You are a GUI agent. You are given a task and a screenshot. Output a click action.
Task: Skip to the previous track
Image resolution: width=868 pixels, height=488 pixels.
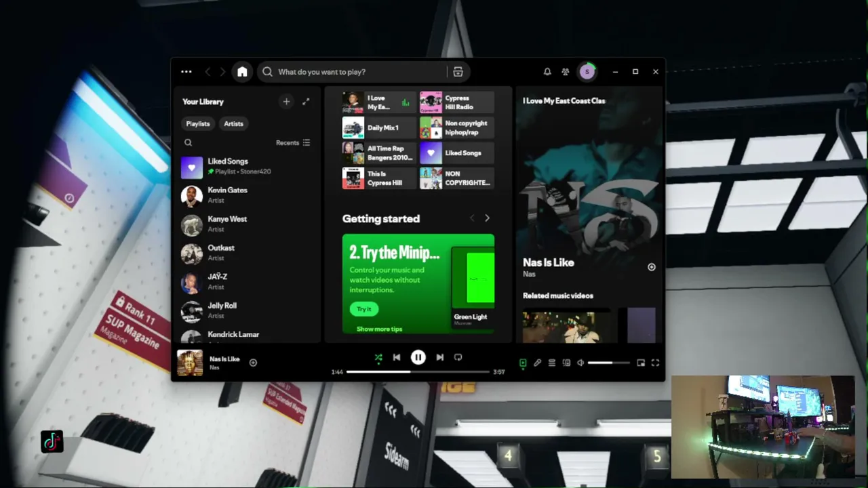pos(397,357)
